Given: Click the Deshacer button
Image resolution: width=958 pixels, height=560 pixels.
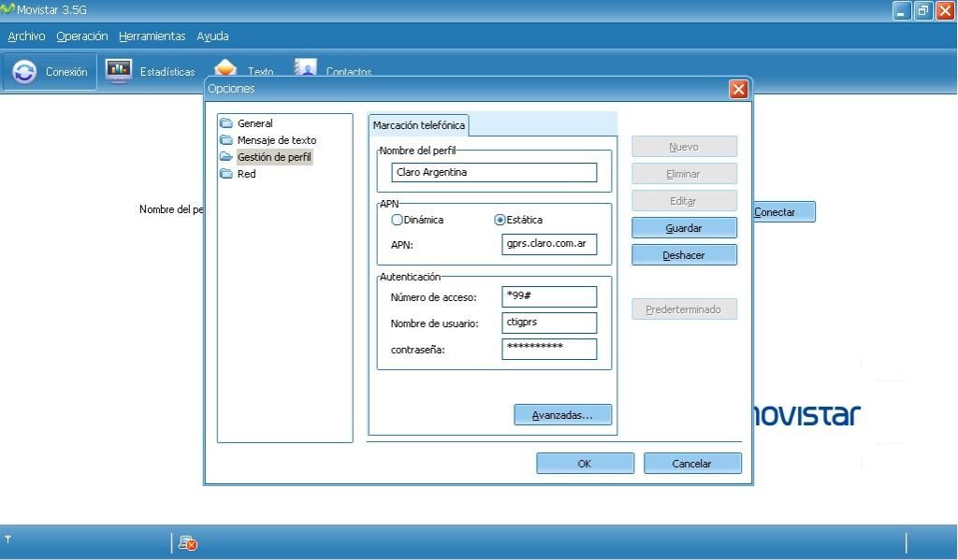Looking at the screenshot, I should 684,255.
